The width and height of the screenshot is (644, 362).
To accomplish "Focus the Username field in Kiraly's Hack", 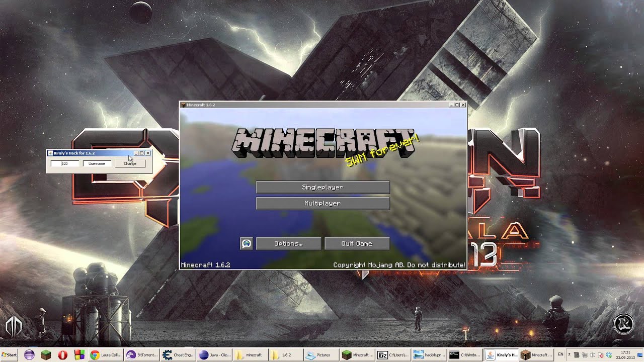I will 97,163.
